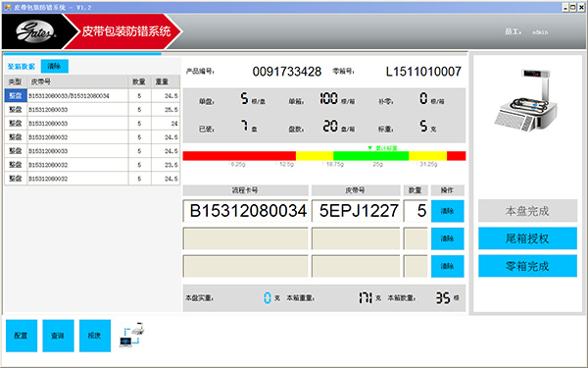Viewport: 588px width, 368px height.
Task: Click the 盘数 value 20
Action: [330, 127]
